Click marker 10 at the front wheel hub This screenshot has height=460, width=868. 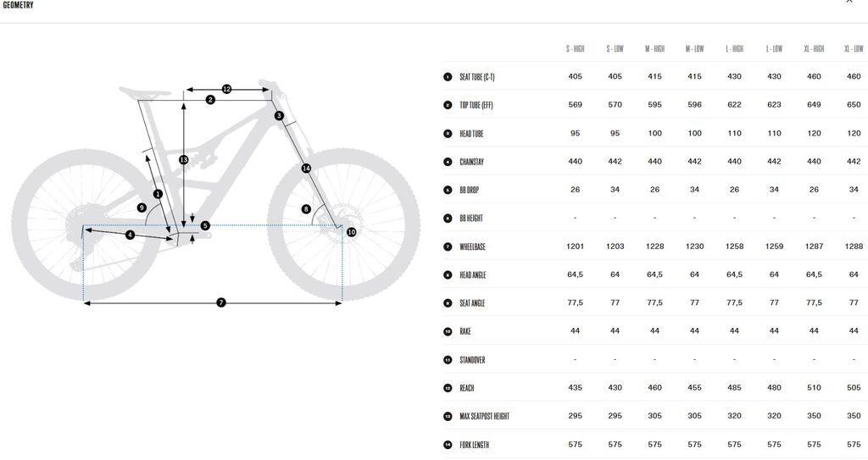[x=351, y=231]
